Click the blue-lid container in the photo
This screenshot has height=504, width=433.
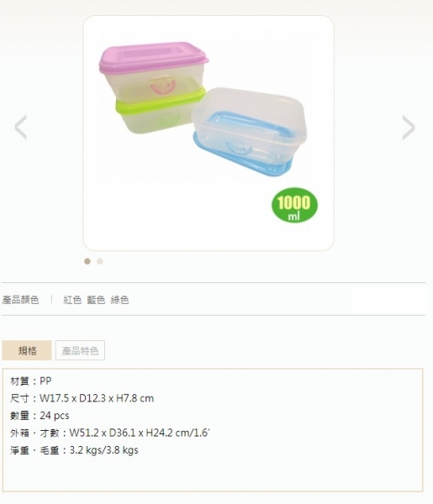(x=250, y=131)
